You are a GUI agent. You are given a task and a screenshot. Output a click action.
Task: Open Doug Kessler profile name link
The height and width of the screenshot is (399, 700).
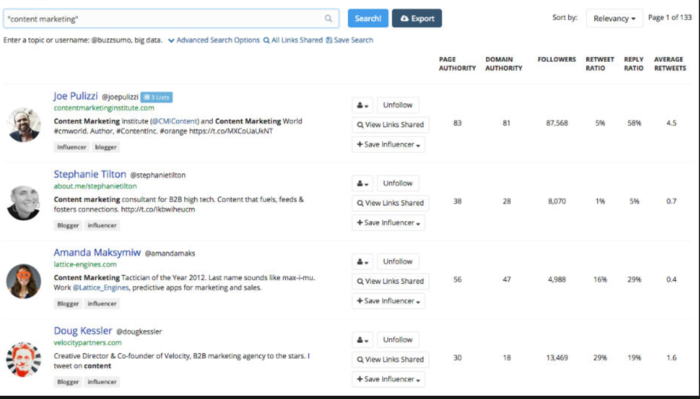(83, 331)
